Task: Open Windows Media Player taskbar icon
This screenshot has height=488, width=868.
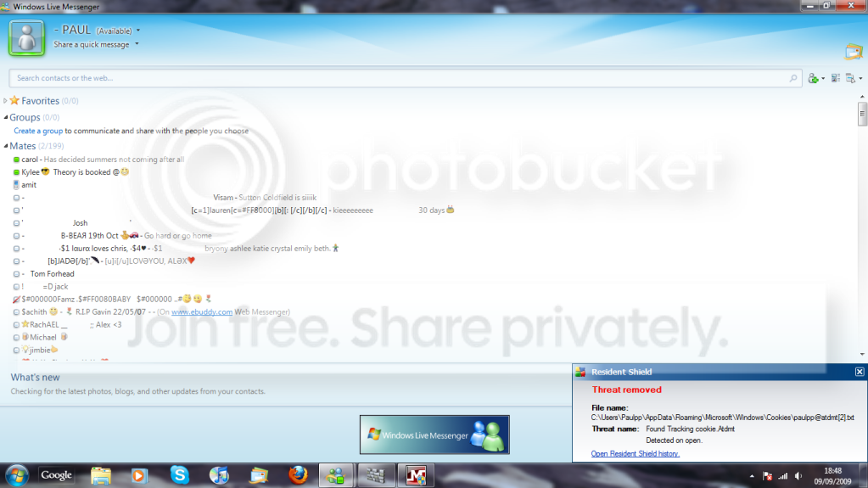Action: pos(139,476)
